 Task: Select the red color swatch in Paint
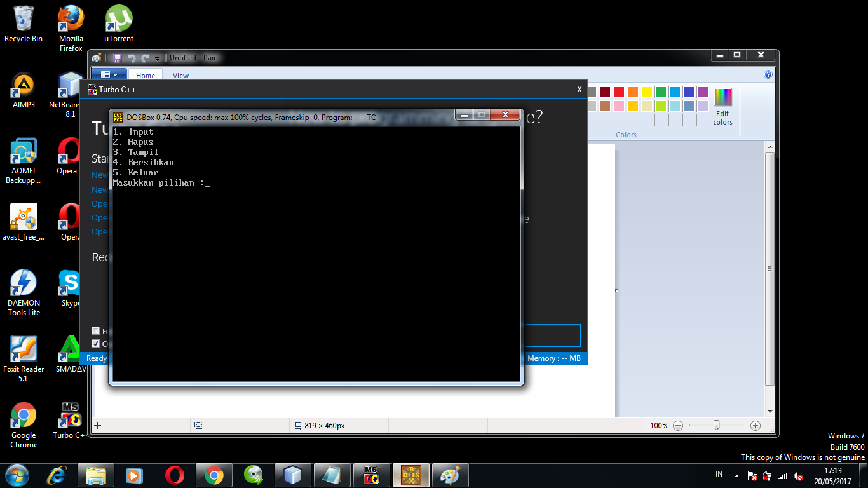(619, 92)
